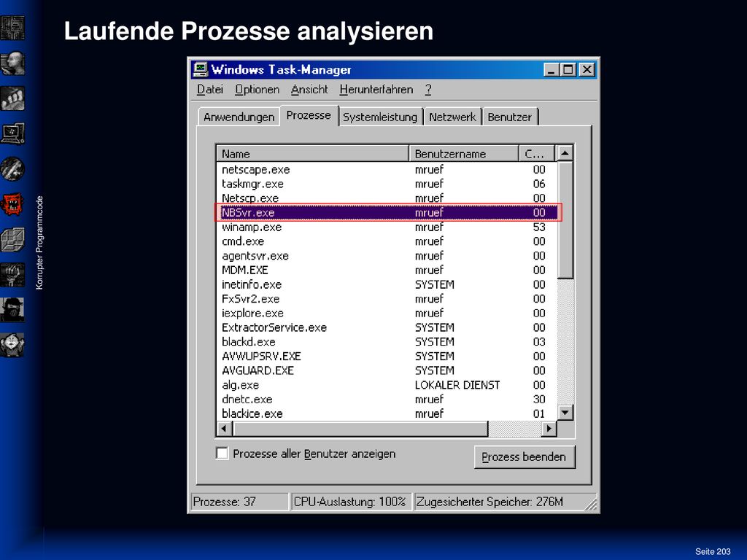Click the slide title 'Laufende Prozesse analysieren'
Viewport: 747px width, 560px height.
[249, 31]
